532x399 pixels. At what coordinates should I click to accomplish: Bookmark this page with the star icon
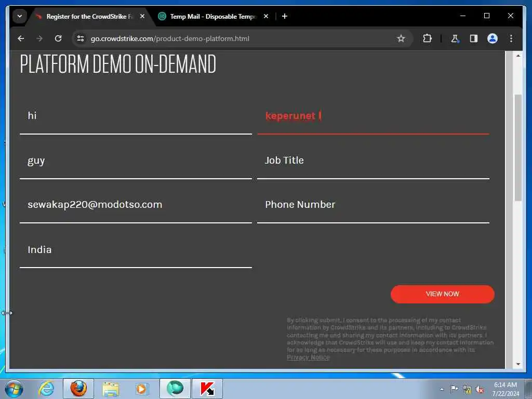401,38
